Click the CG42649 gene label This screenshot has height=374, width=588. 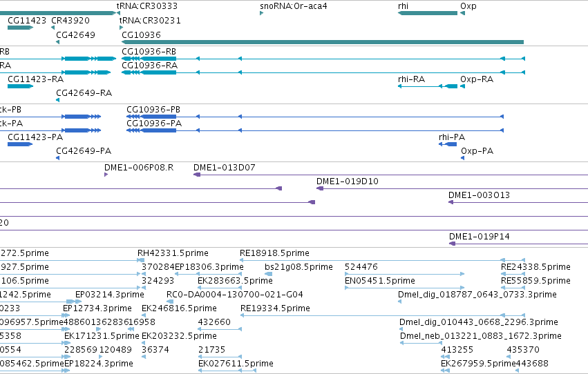click(76, 35)
